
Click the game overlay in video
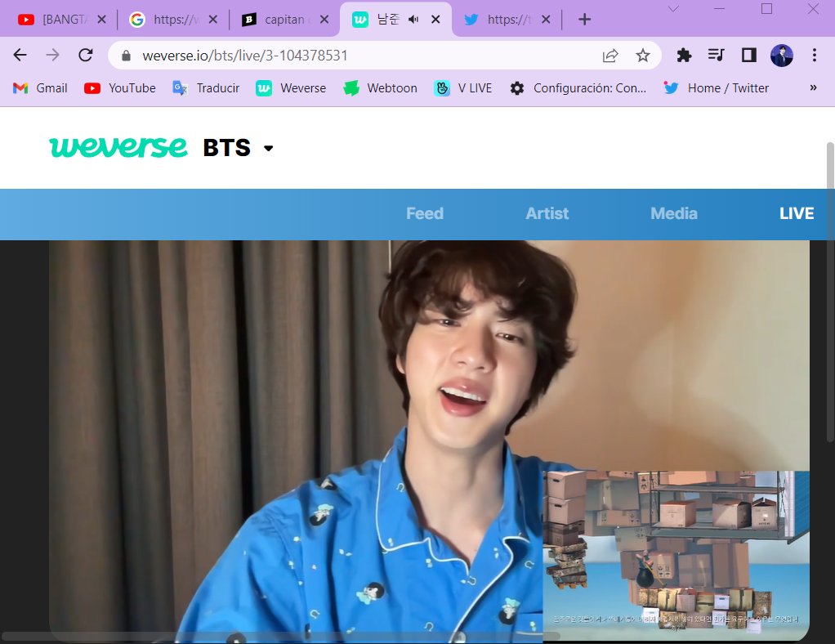click(676, 556)
